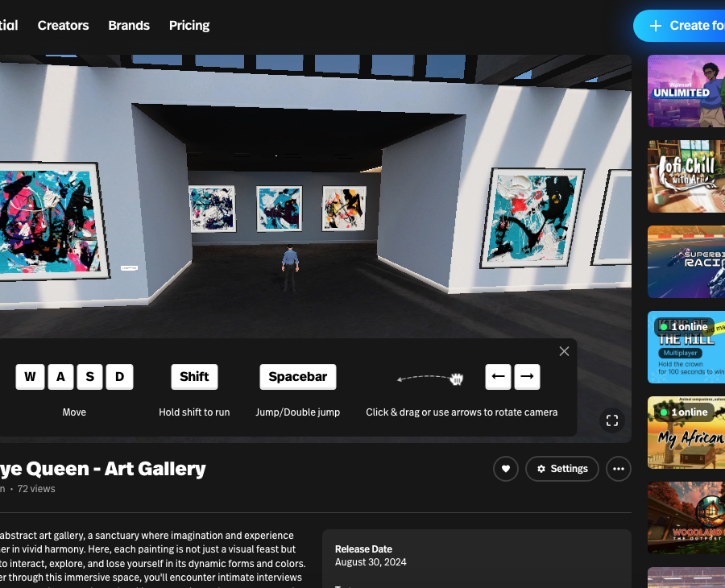Close the controls hint panel
This screenshot has height=588, width=725.
(564, 351)
